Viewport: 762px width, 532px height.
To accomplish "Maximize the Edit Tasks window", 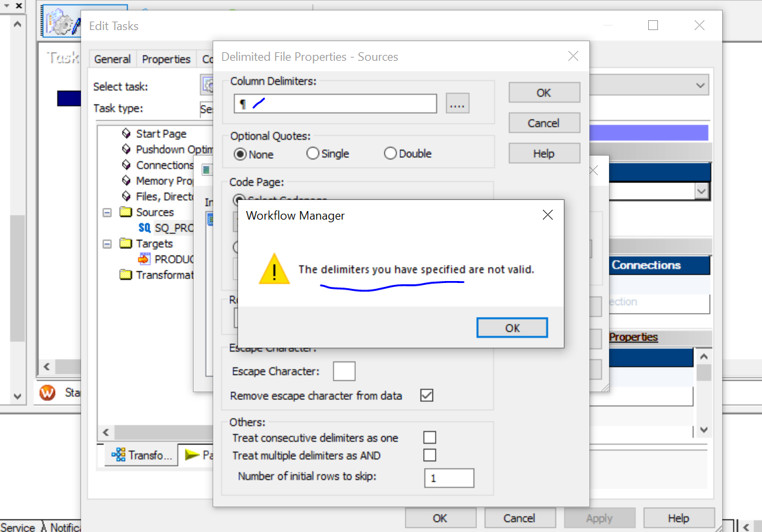I will (x=653, y=25).
